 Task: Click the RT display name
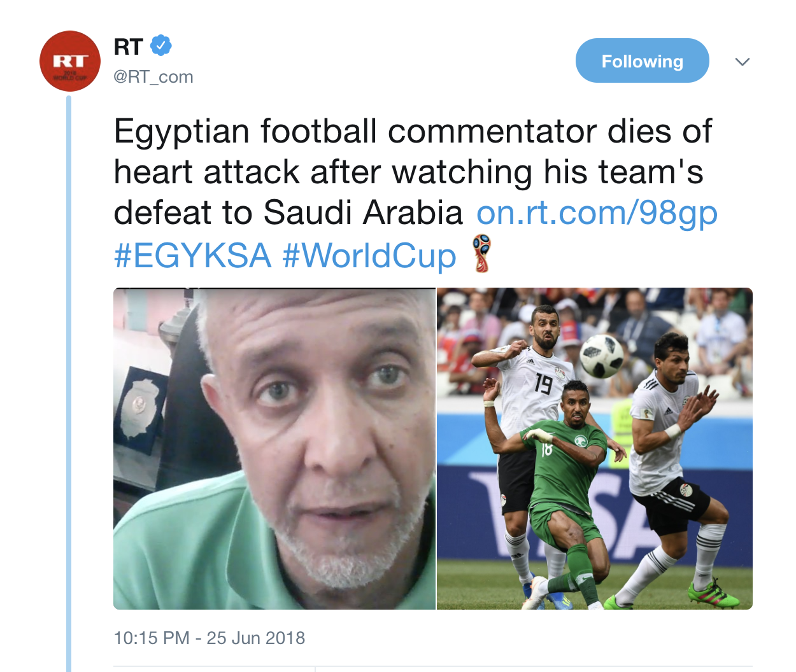129,46
